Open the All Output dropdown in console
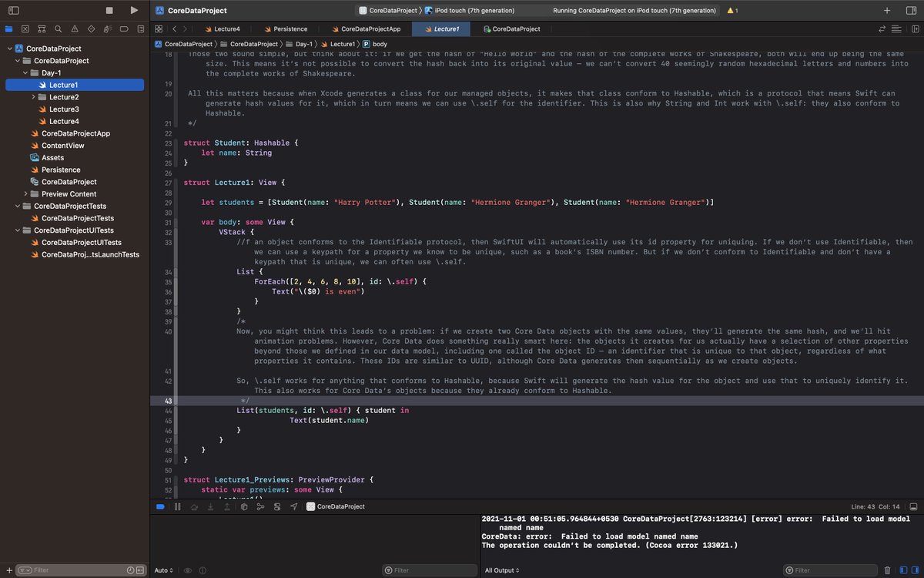924x578 pixels. point(502,570)
